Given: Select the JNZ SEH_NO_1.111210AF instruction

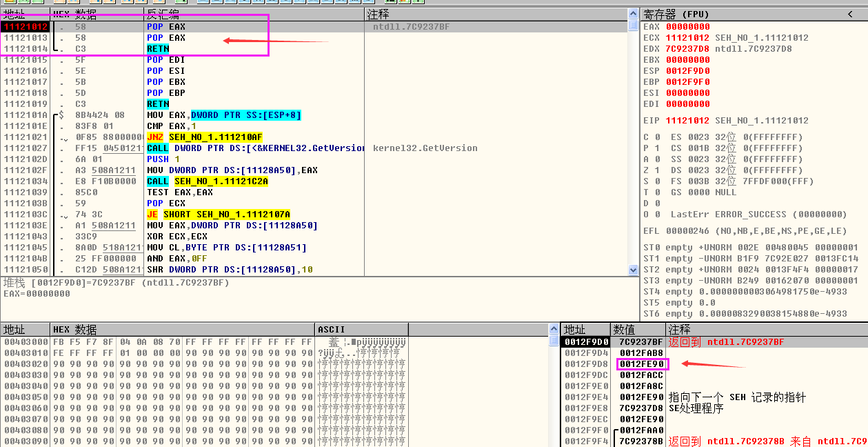Looking at the screenshot, I should pos(205,137).
